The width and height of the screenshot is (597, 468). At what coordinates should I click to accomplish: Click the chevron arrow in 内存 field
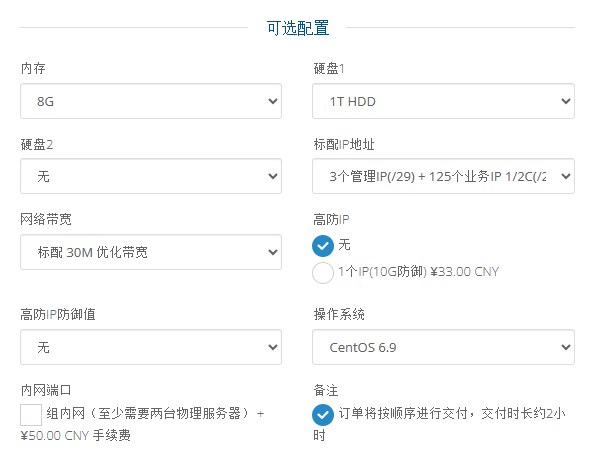pos(273,101)
